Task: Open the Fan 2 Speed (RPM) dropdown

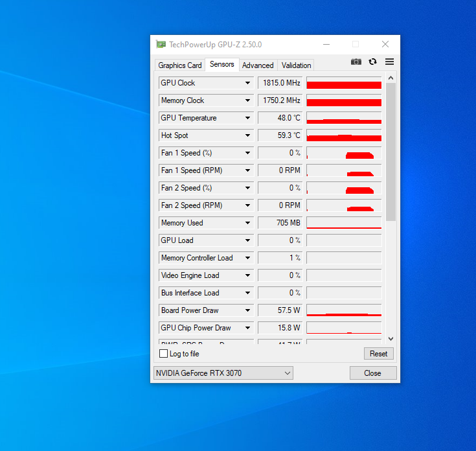Action: point(247,205)
